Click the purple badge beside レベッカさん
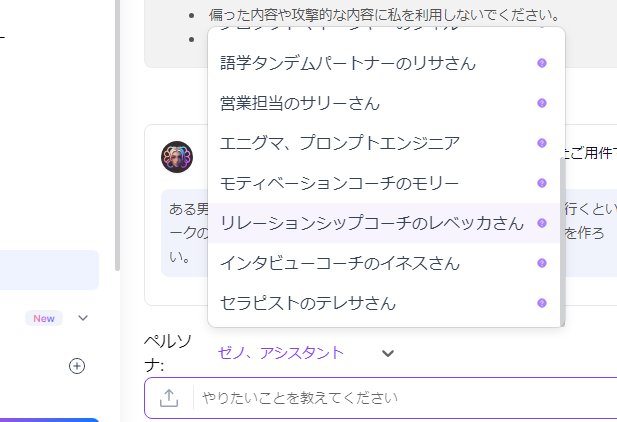 tap(542, 223)
